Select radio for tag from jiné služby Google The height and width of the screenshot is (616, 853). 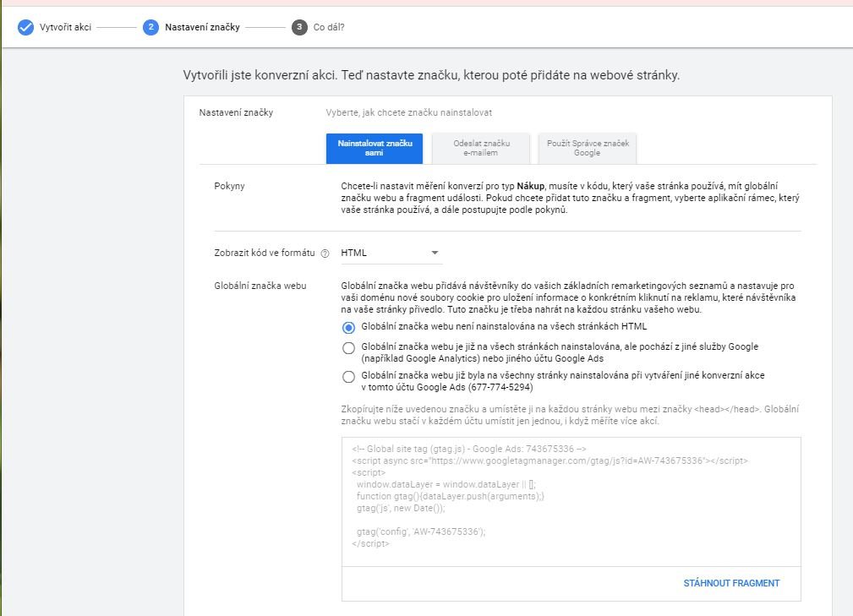click(348, 348)
